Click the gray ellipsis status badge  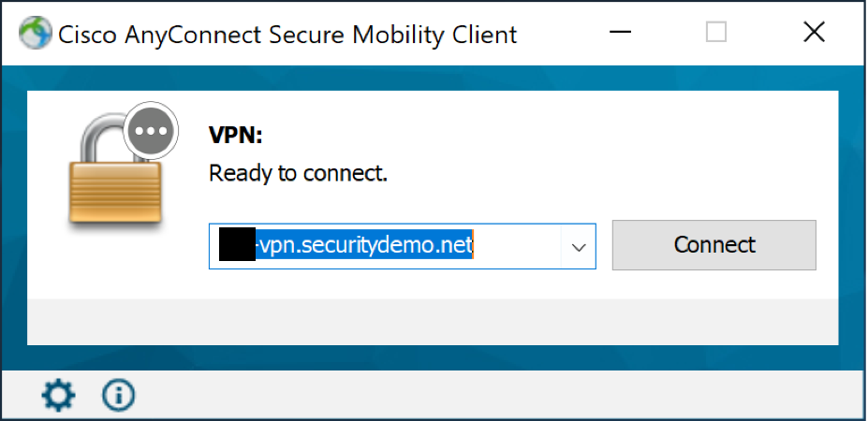[x=147, y=130]
